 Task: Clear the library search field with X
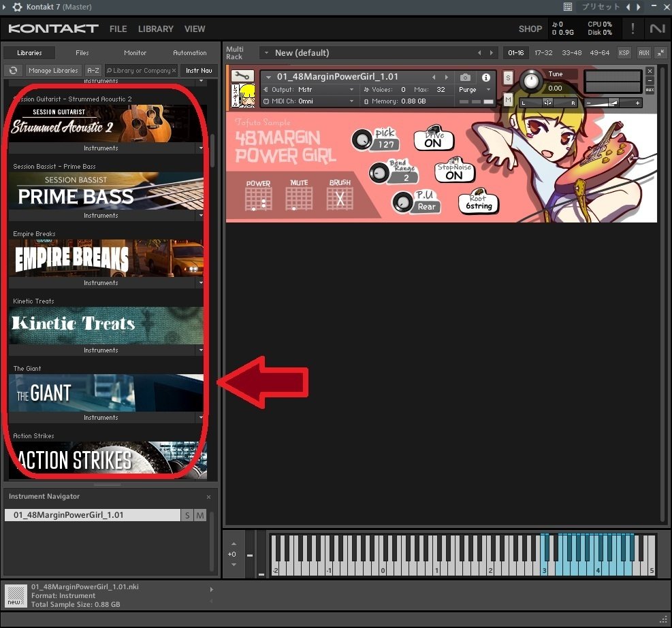click(174, 71)
